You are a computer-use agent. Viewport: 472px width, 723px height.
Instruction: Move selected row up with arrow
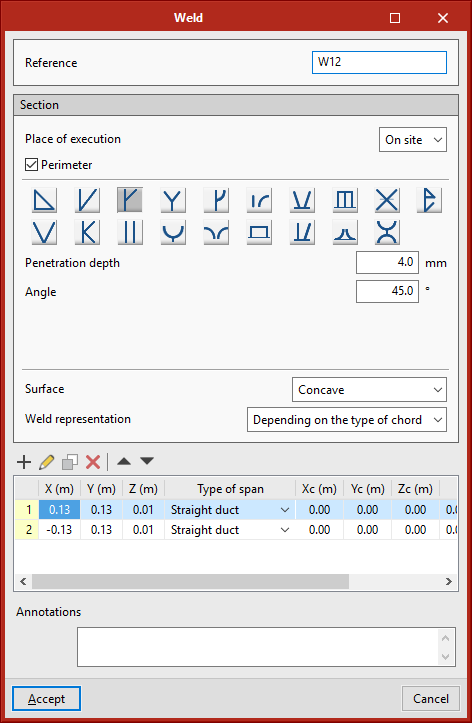124,461
